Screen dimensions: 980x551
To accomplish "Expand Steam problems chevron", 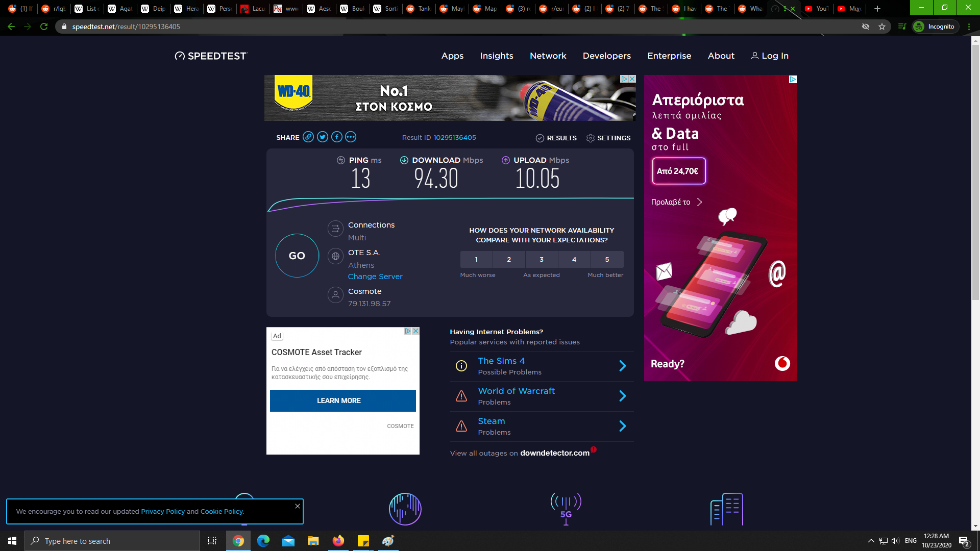I will (623, 426).
